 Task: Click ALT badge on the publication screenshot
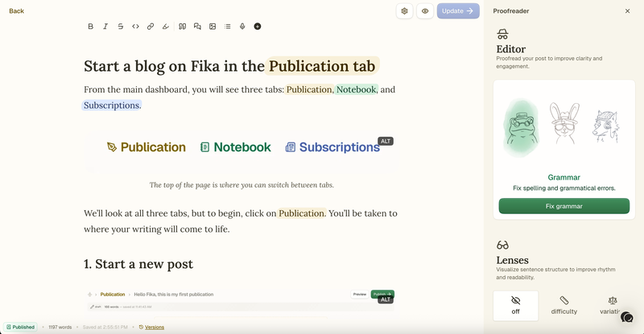(386, 299)
